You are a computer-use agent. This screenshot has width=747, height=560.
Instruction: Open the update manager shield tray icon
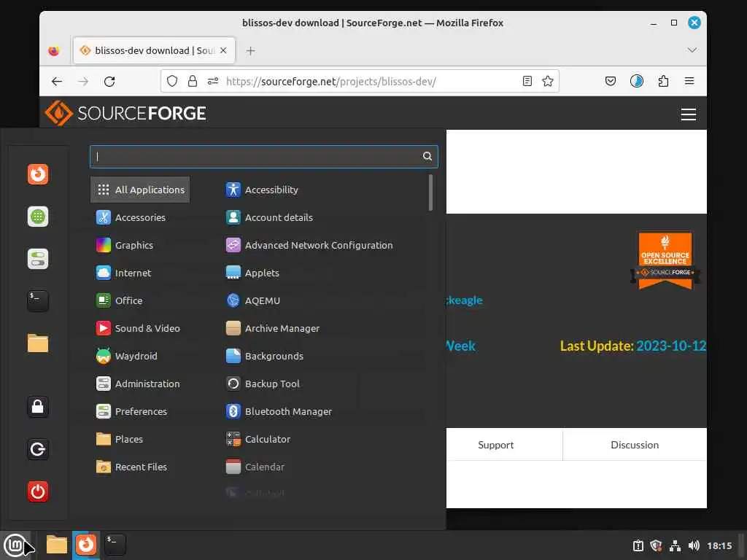pos(656,545)
